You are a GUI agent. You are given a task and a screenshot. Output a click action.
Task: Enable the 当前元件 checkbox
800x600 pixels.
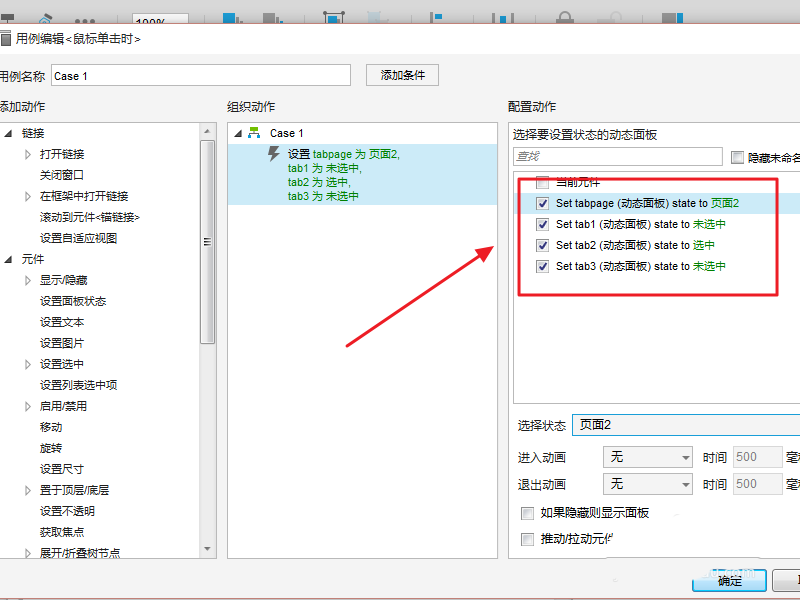(x=542, y=181)
